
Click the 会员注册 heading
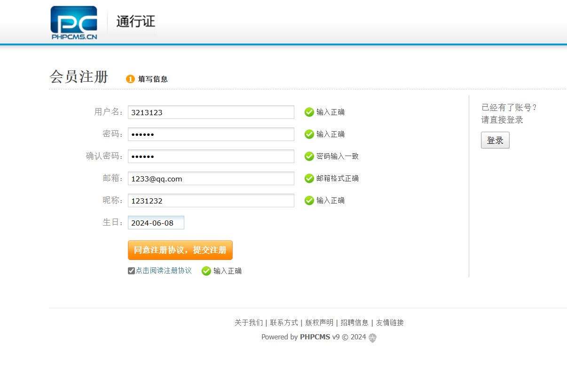(x=79, y=76)
